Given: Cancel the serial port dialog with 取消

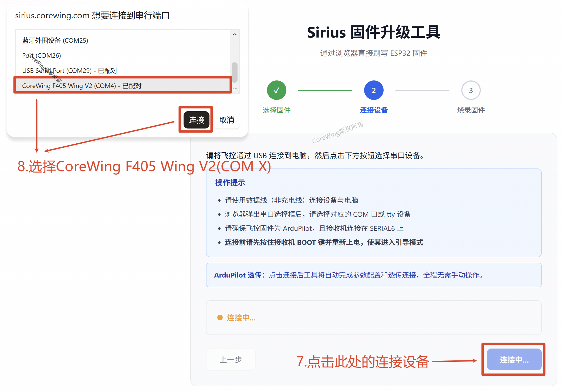Looking at the screenshot, I should click(x=226, y=120).
